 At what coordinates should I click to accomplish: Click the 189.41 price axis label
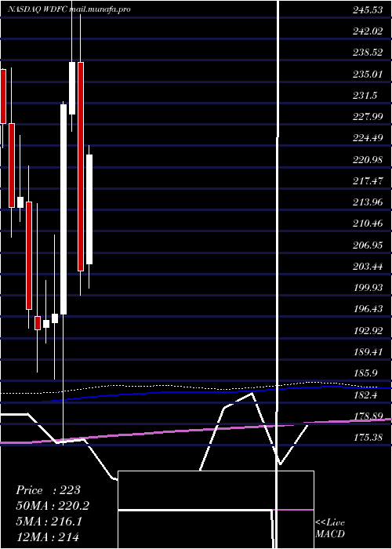click(x=368, y=352)
